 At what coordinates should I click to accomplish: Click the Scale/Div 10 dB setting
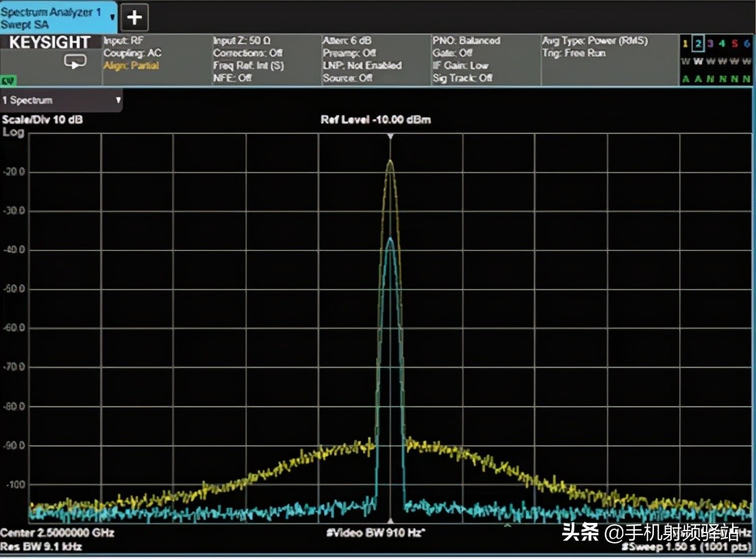point(43,120)
